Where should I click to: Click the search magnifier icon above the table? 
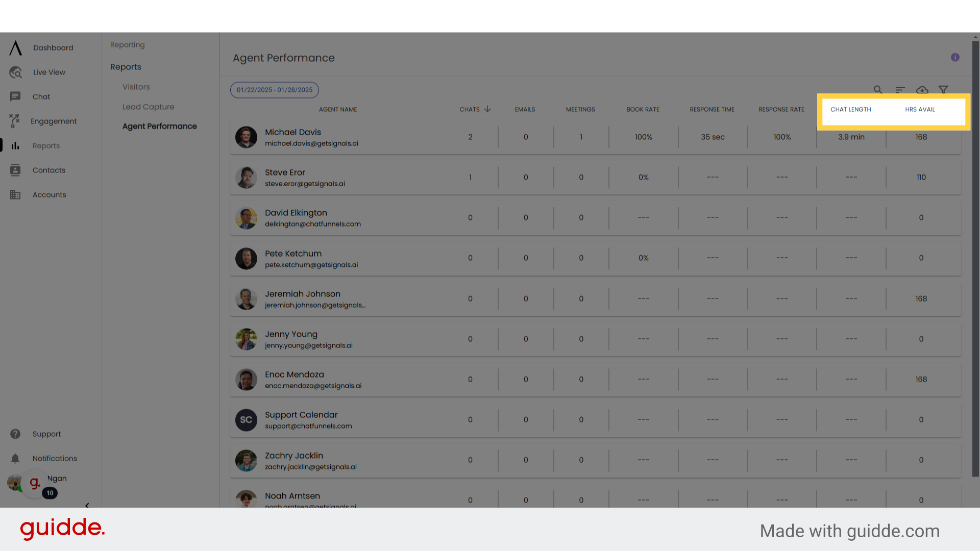click(878, 90)
